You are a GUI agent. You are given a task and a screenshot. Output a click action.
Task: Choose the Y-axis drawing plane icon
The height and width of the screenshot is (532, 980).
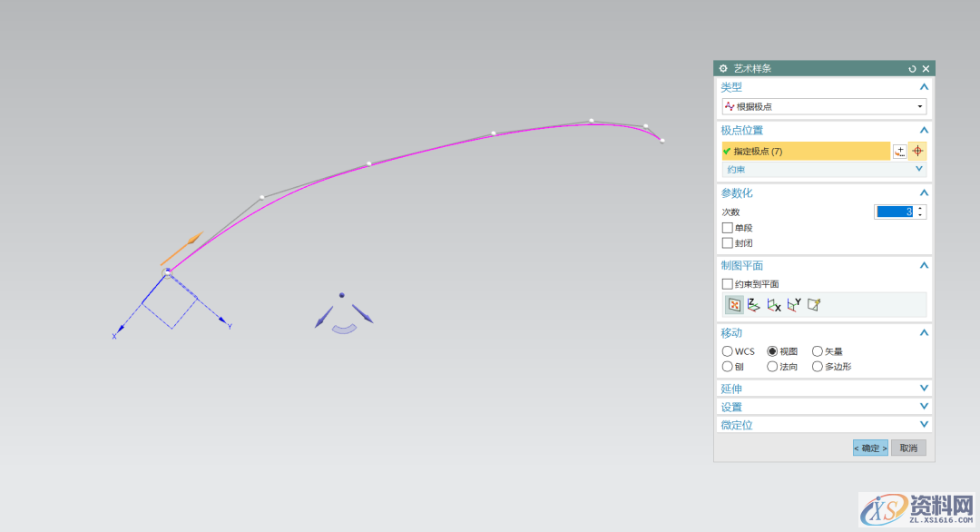tap(794, 305)
